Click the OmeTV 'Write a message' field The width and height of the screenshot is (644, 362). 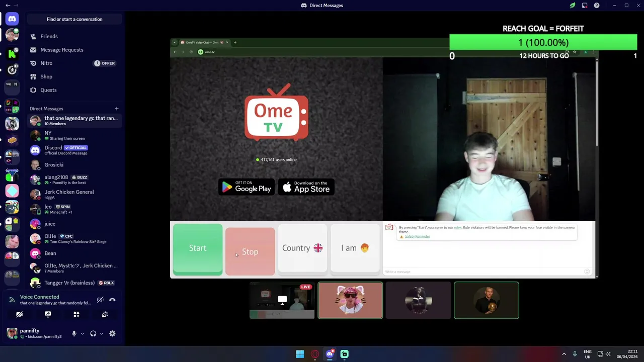483,271
